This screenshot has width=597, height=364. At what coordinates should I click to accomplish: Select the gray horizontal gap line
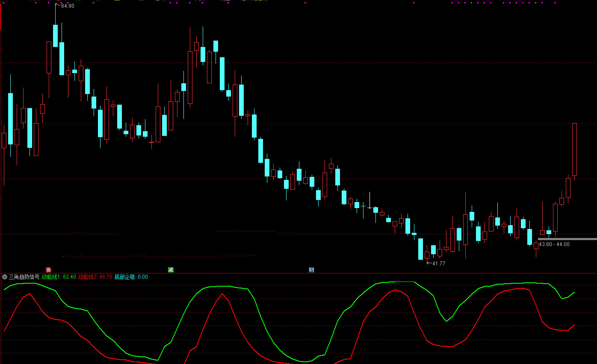coord(567,239)
